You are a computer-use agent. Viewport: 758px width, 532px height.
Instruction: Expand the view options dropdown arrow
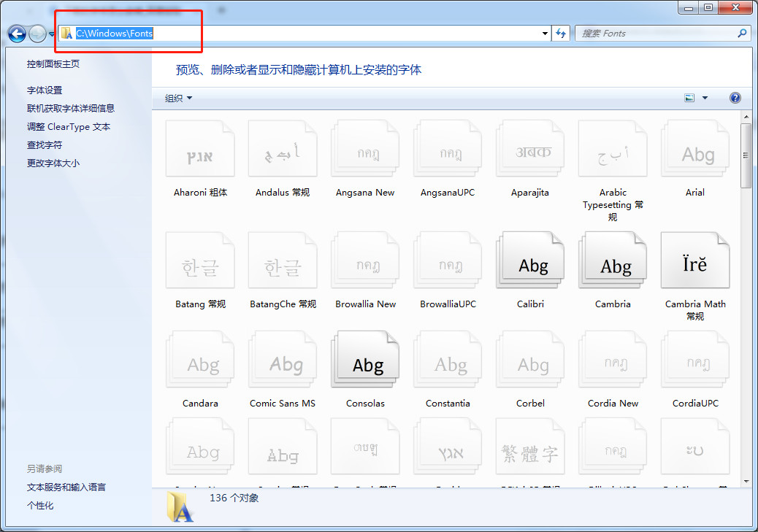(705, 98)
